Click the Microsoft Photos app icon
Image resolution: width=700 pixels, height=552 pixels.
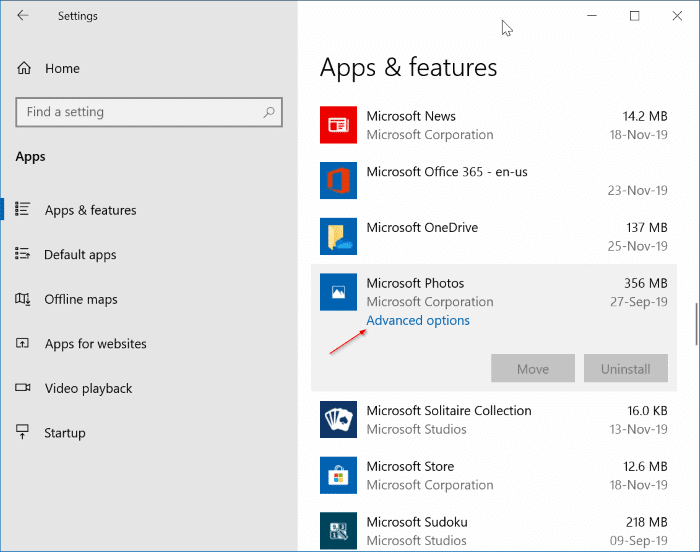(338, 292)
